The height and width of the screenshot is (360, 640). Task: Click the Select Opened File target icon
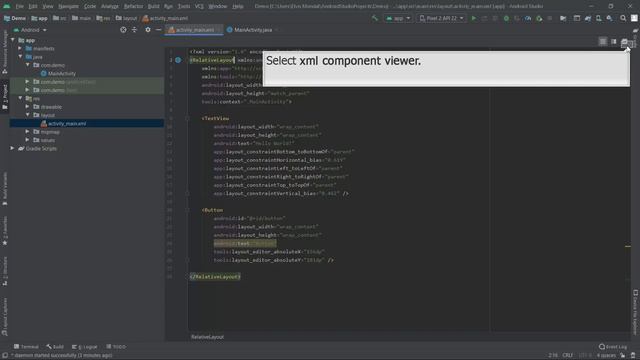123,30
